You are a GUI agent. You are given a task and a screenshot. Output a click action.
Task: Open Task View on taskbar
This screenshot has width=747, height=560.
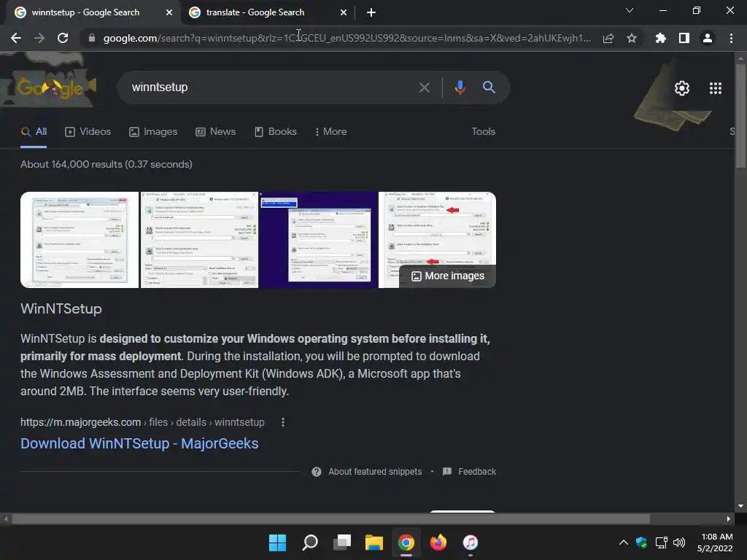pos(341,542)
